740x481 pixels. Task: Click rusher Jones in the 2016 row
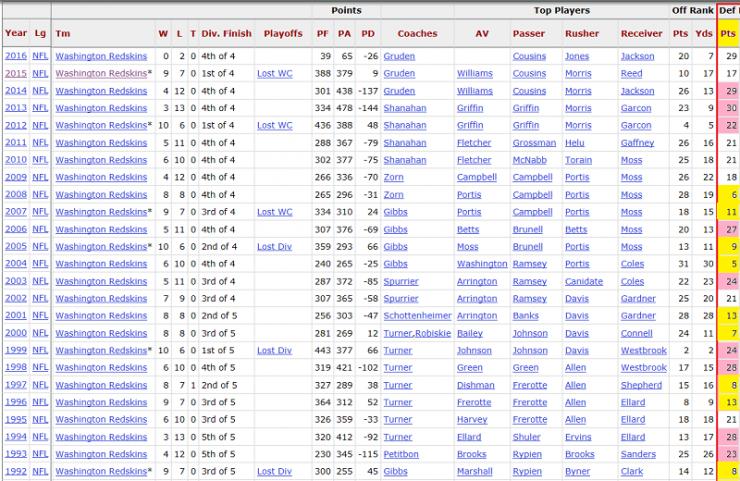pyautogui.click(x=577, y=56)
